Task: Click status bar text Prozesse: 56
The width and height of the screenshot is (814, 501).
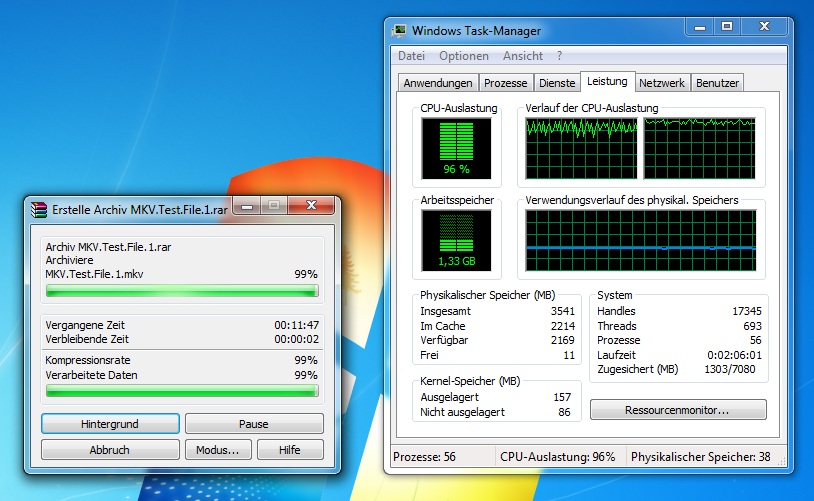Action: point(424,457)
